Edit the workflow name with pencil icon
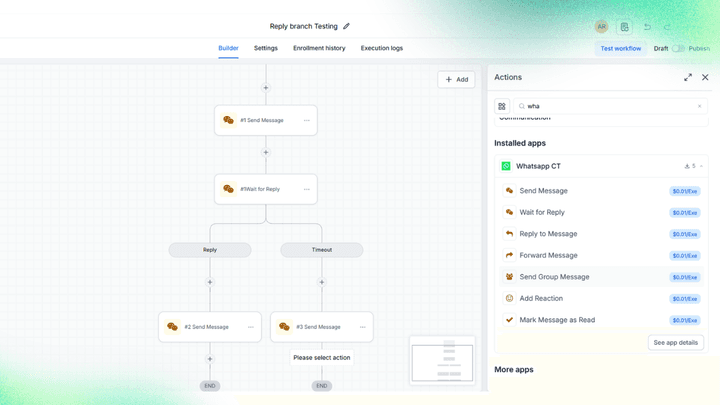Viewport: 720px width, 405px height. click(346, 26)
